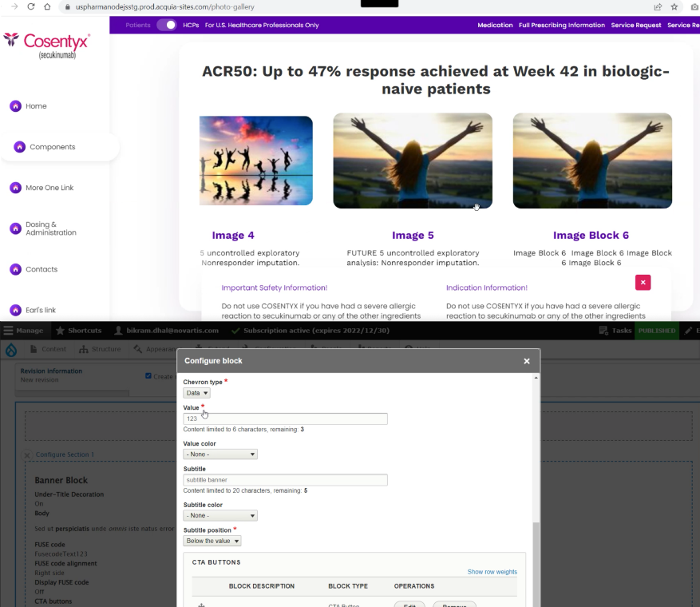Click the PUBLISHED status button
The image size is (700, 607).
click(x=657, y=331)
